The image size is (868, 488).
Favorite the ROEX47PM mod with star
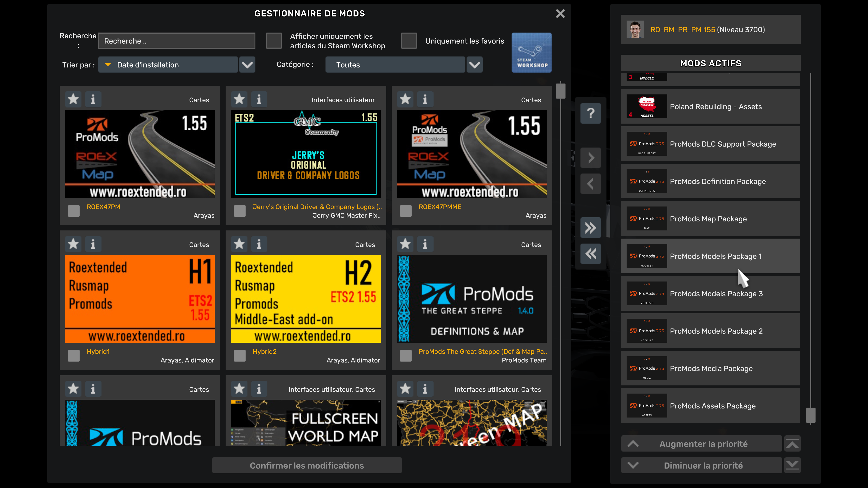coord(73,99)
